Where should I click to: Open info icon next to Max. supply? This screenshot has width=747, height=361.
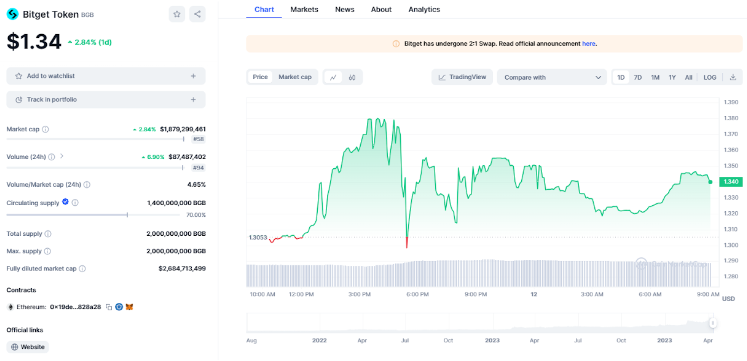(47, 251)
